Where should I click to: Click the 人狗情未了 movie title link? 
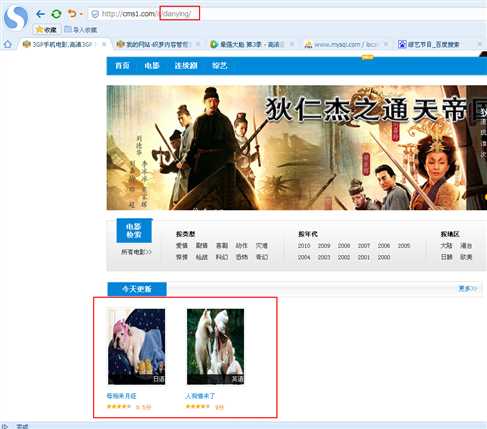click(200, 396)
